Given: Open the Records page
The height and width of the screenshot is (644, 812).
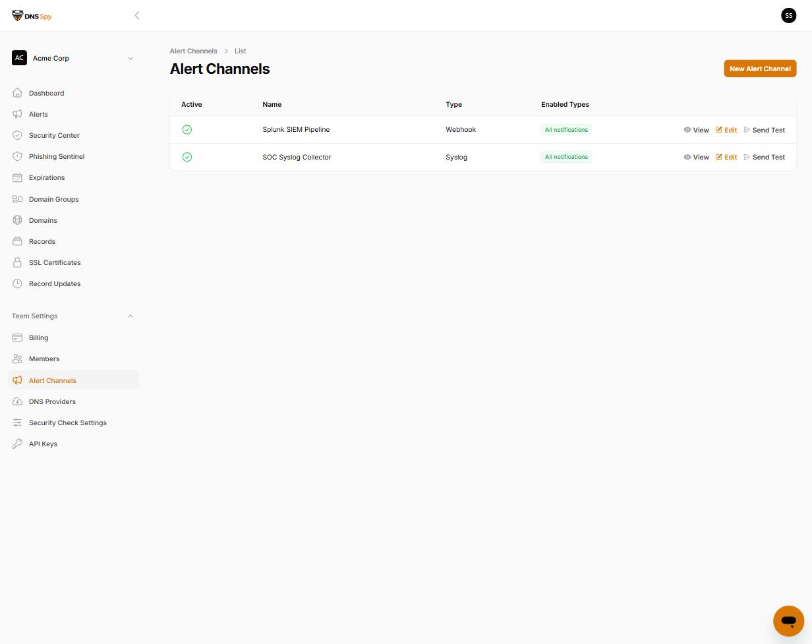Looking at the screenshot, I should (73, 241).
